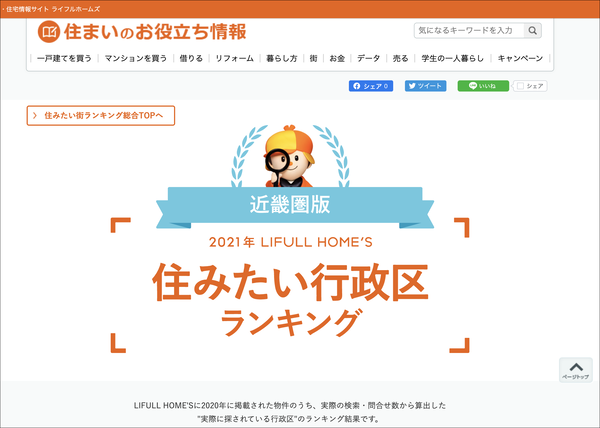
Task: Focus the keyword search input field
Action: pyautogui.click(x=469, y=31)
